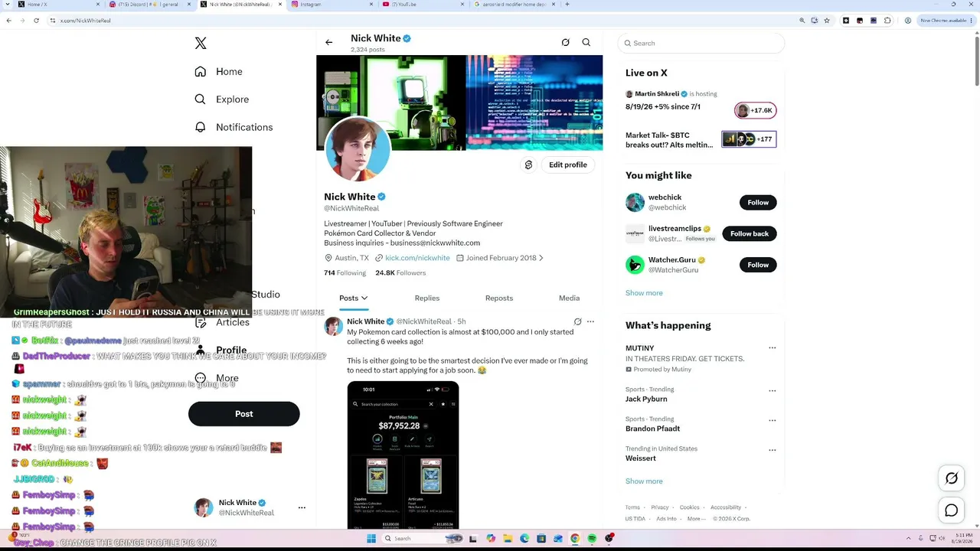
Task: Open the three-dot menu on the Pokemon post
Action: coord(590,322)
